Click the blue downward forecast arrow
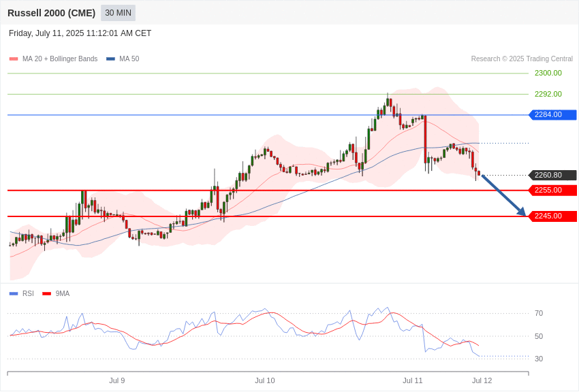 [x=503, y=195]
